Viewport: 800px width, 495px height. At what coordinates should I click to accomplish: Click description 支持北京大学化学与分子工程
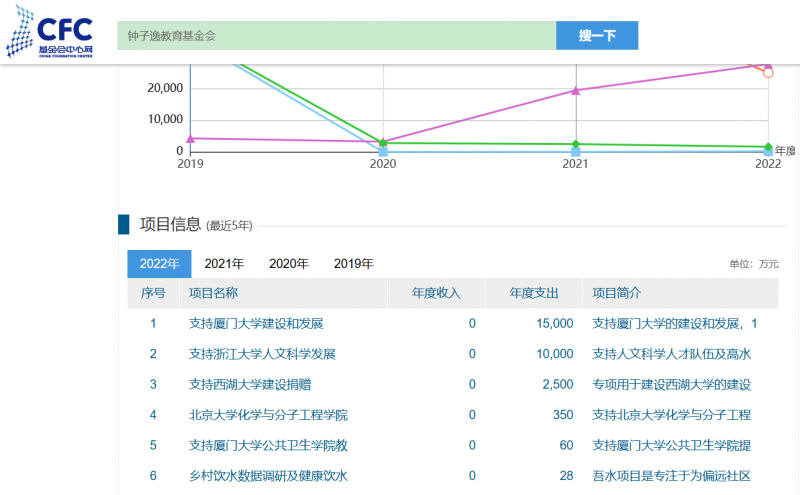[x=671, y=415]
